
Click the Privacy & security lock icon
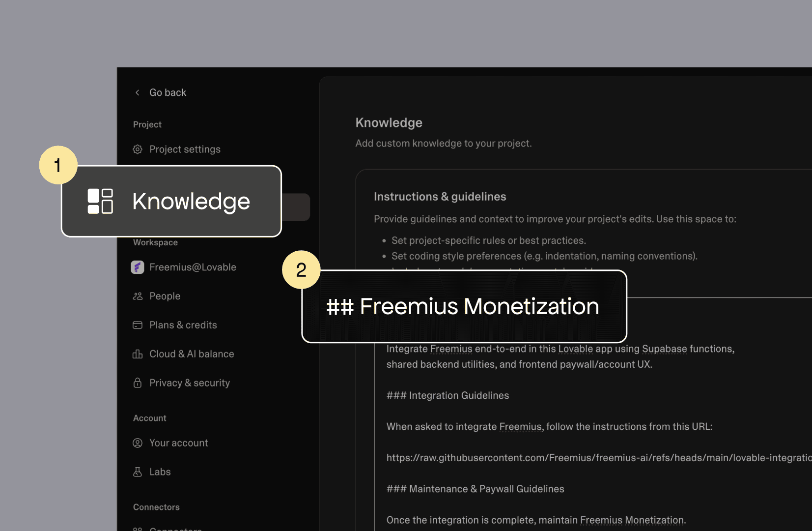pyautogui.click(x=138, y=383)
